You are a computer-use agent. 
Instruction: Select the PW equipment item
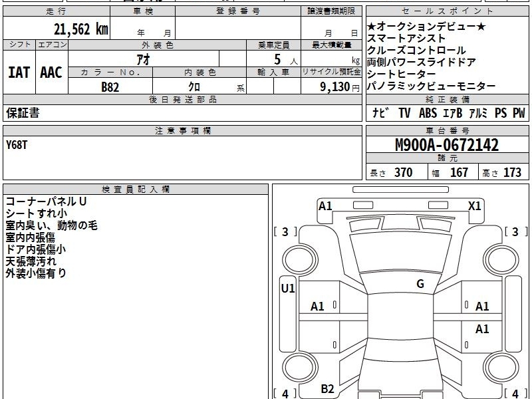coord(519,112)
